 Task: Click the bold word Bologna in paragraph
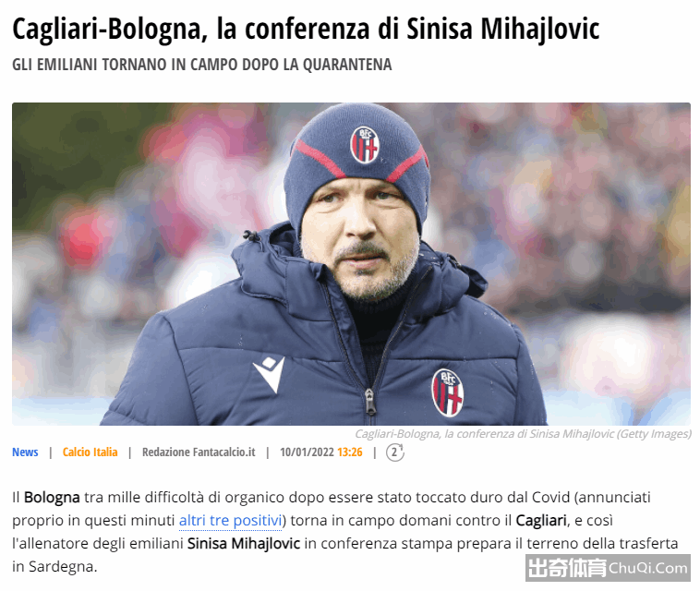tap(52, 497)
